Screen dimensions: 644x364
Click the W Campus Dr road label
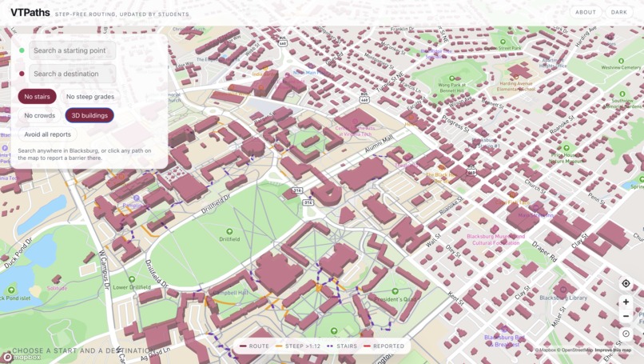click(105, 270)
